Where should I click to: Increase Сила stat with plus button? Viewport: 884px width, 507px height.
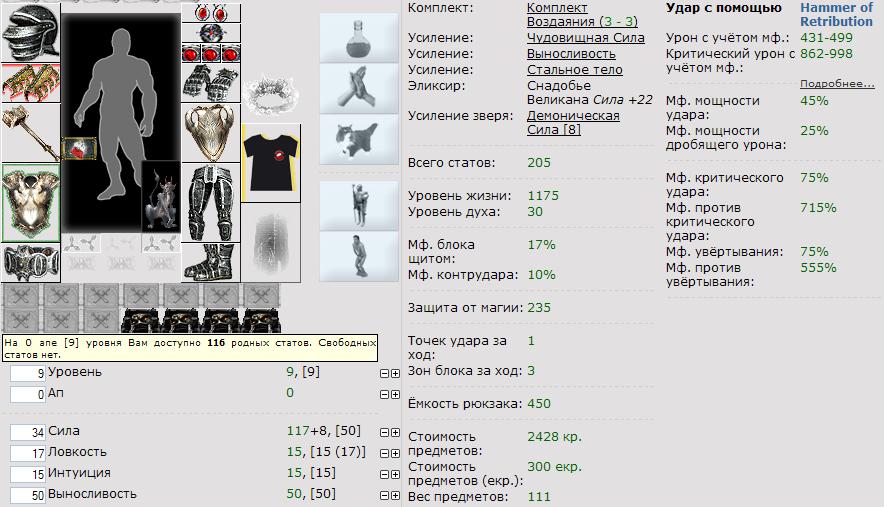click(x=395, y=433)
